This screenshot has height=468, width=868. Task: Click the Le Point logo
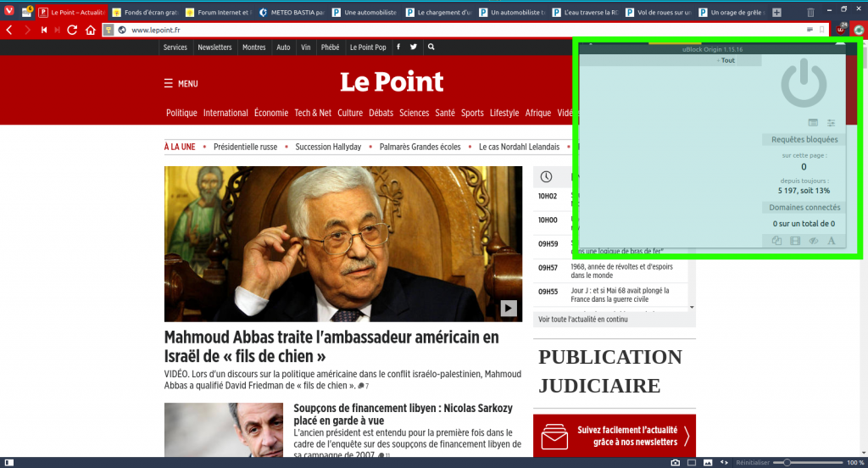(392, 82)
